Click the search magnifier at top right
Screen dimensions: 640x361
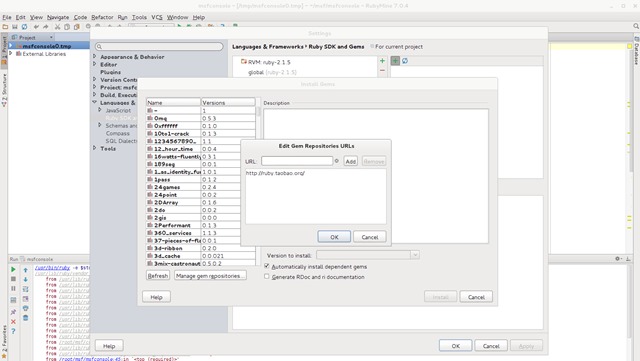[x=636, y=26]
